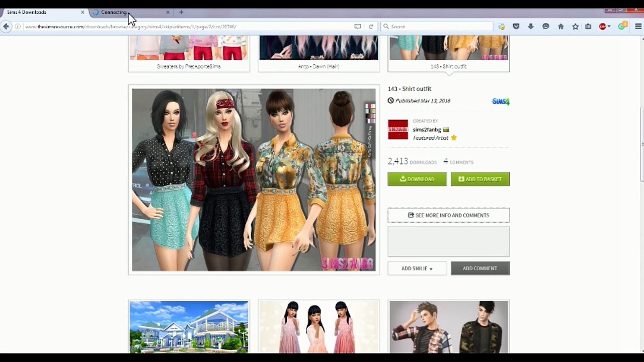Click the 2,413 Downloads count
Viewport: 644px width, 362px height.
click(412, 161)
